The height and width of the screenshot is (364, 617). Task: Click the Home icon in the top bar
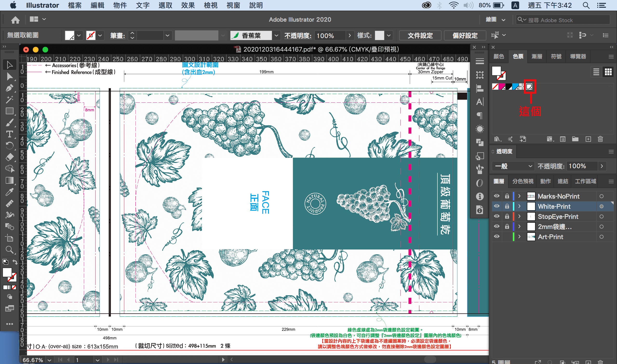[15, 20]
